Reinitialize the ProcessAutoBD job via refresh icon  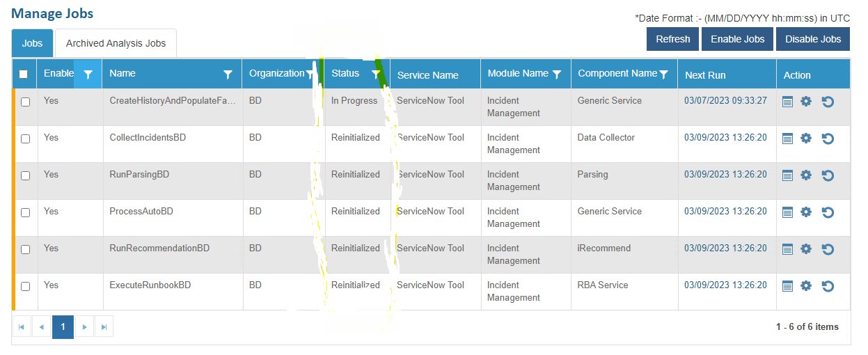pos(828,212)
